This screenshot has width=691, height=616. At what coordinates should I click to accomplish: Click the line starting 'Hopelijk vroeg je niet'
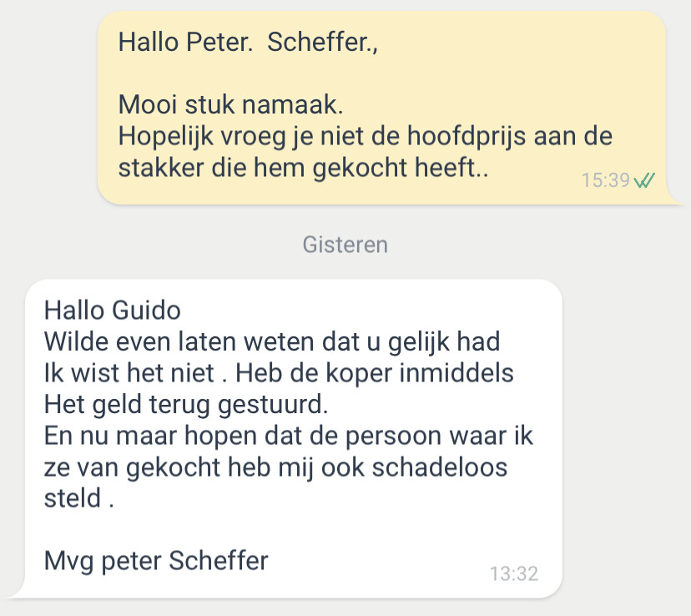(x=366, y=136)
